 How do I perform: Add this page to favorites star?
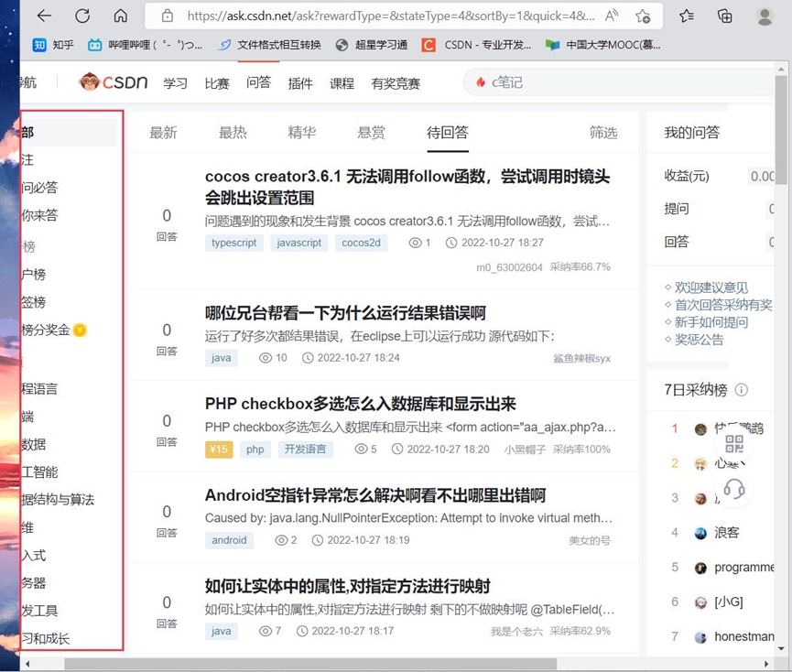pyautogui.click(x=643, y=16)
